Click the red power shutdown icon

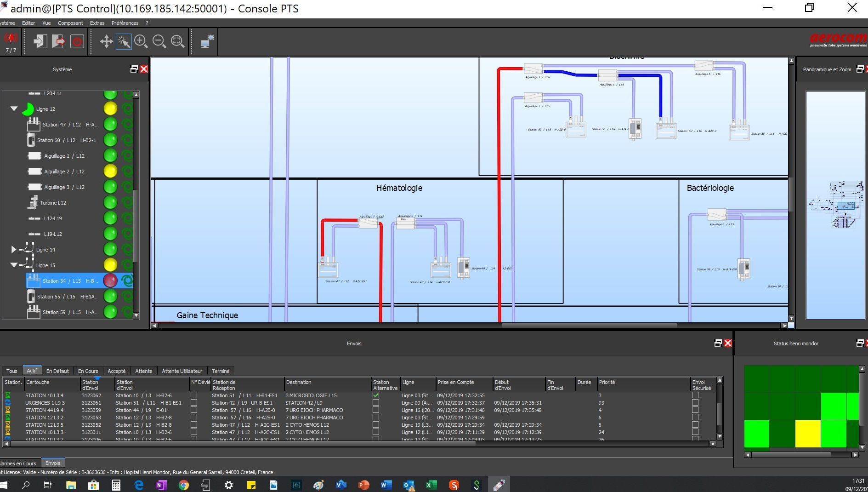coord(77,42)
